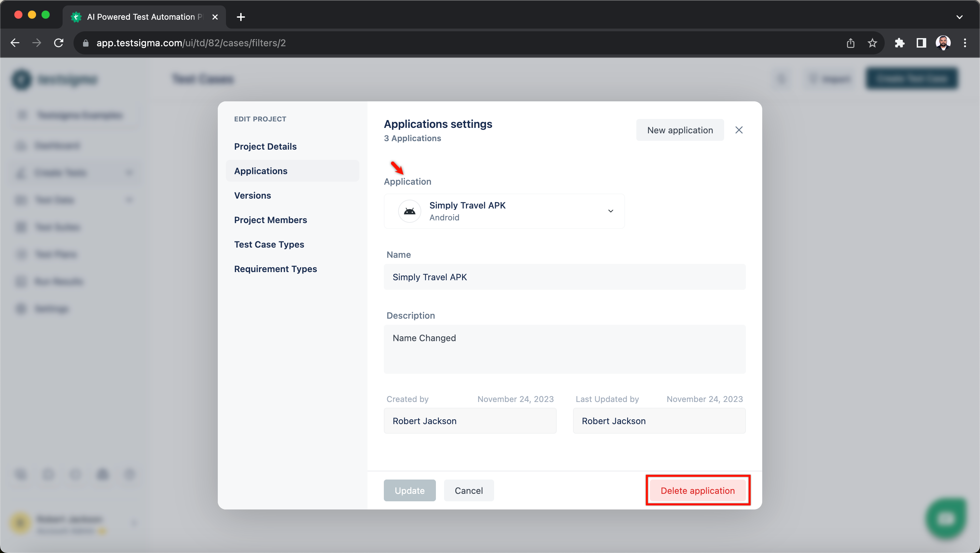Click the 'EDIT PROJECT' sidebar heading
Image resolution: width=980 pixels, height=553 pixels.
tap(260, 119)
